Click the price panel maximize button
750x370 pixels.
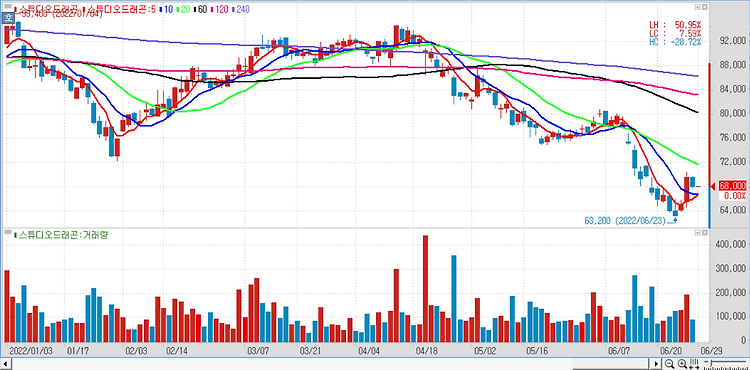[705, 7]
